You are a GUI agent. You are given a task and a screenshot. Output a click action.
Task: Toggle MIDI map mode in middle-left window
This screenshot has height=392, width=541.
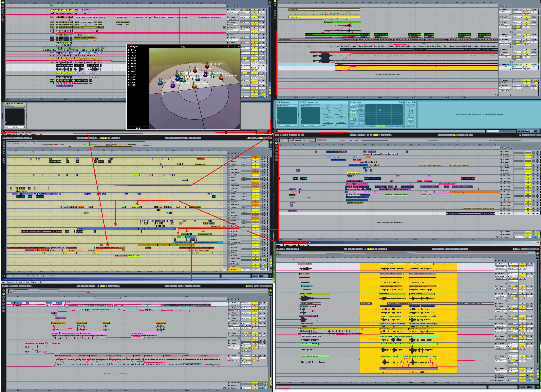pyautogui.click(x=258, y=138)
